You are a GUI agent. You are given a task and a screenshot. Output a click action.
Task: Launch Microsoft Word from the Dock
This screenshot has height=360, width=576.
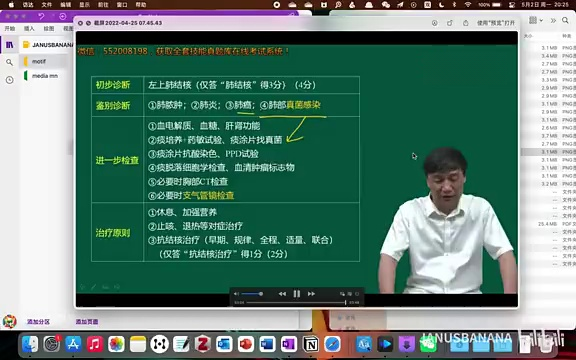tap(267, 344)
